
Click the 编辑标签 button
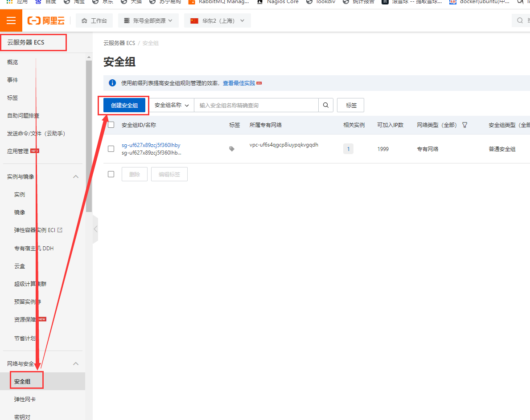click(169, 174)
